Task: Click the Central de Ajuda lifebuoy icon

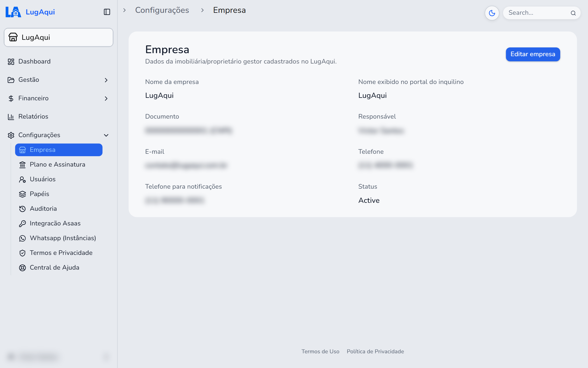Action: pyautogui.click(x=22, y=268)
